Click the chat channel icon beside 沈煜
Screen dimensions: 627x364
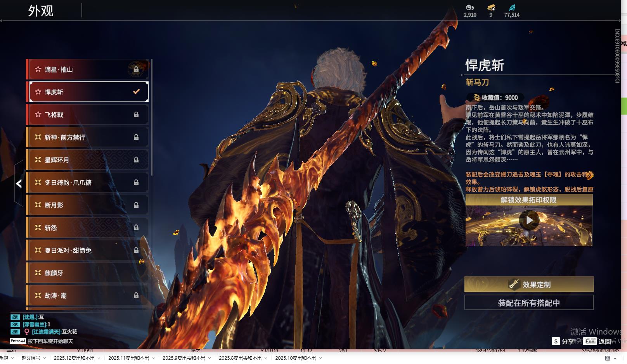(x=15, y=317)
